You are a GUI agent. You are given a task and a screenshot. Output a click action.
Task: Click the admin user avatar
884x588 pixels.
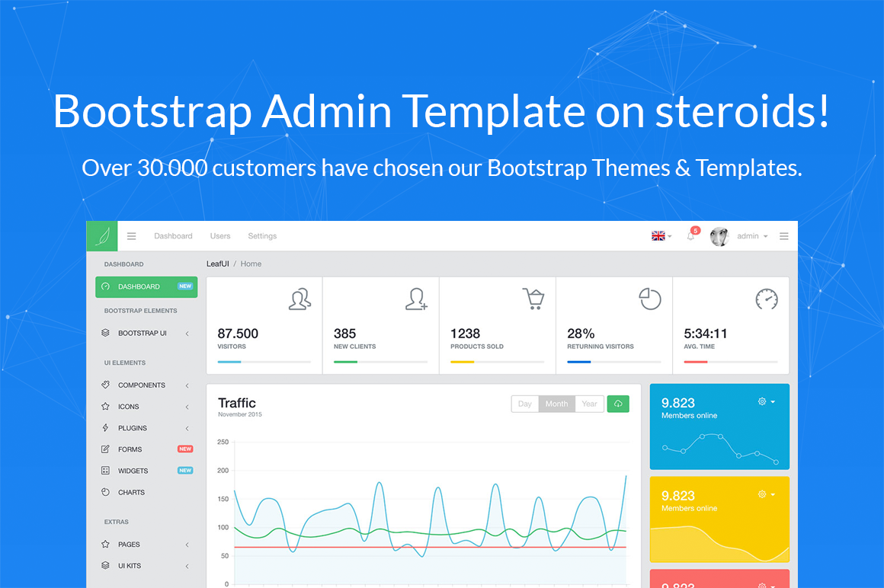[719, 236]
